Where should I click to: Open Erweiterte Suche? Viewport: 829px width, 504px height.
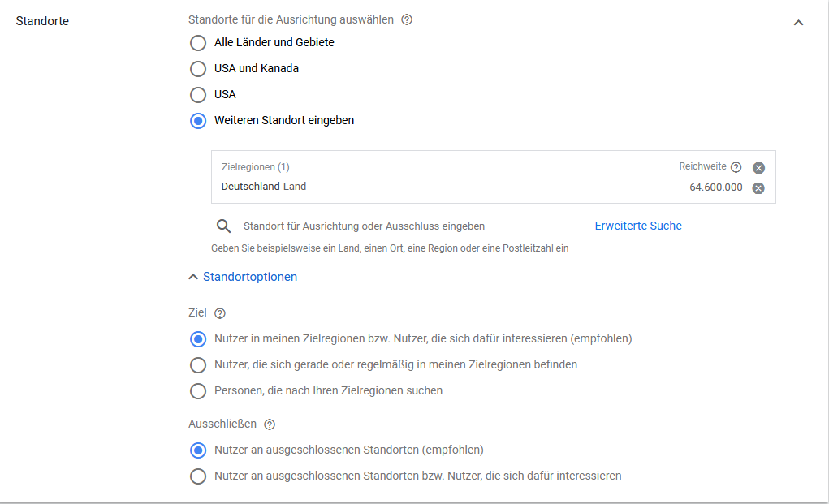pyautogui.click(x=638, y=226)
